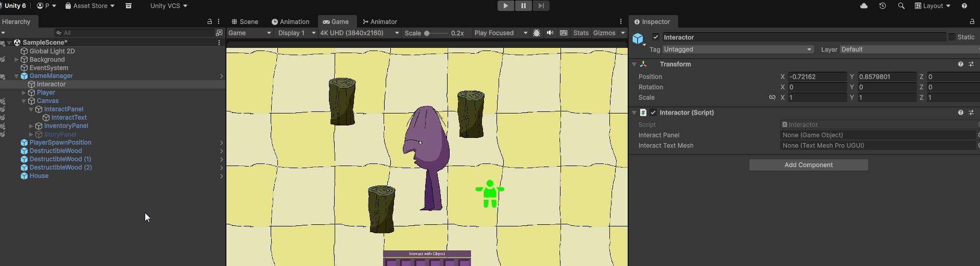This screenshot has height=266, width=980.
Task: Click the Add Component button
Action: 808,165
